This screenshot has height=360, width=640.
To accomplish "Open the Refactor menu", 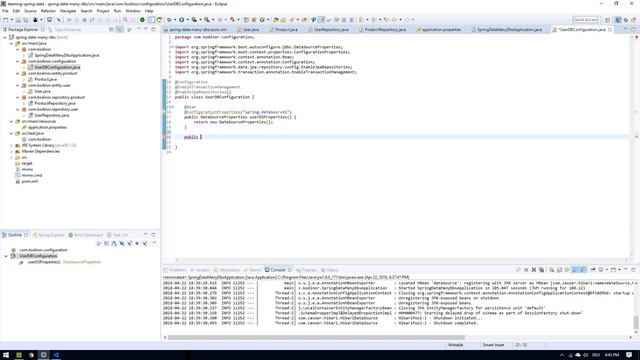I will tap(48, 11).
